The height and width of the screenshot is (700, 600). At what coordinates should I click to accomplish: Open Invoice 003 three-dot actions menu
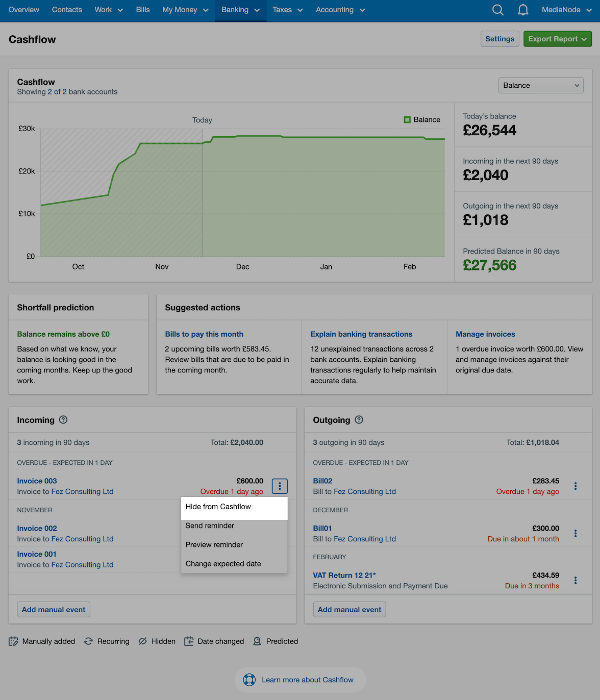(280, 486)
